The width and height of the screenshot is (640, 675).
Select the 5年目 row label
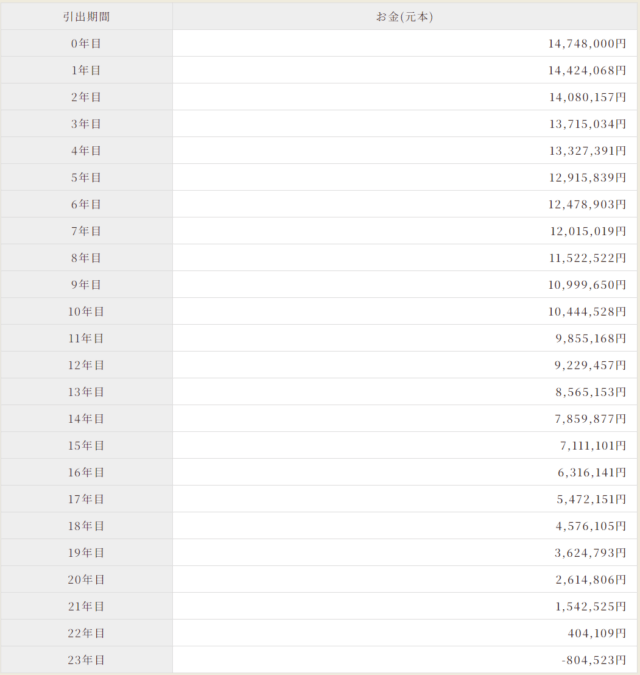(x=86, y=178)
